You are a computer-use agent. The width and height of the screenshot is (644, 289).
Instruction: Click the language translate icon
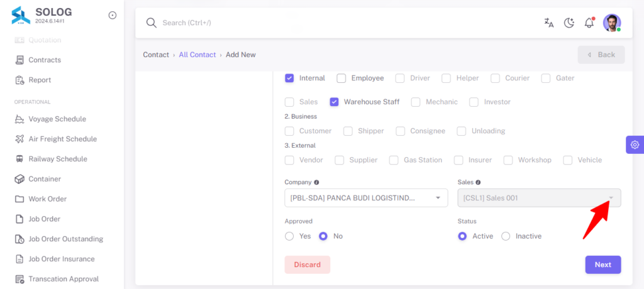click(x=548, y=23)
